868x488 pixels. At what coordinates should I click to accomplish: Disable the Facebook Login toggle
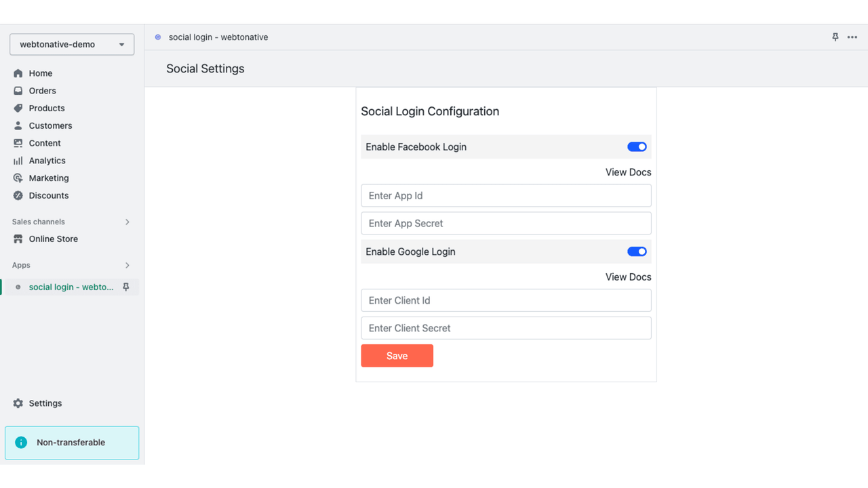(x=637, y=147)
